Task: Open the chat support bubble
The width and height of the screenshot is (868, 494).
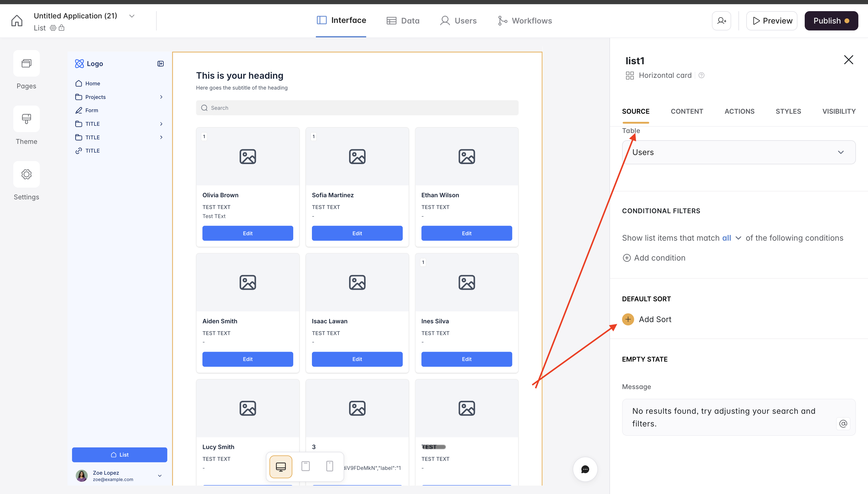Action: tap(585, 469)
